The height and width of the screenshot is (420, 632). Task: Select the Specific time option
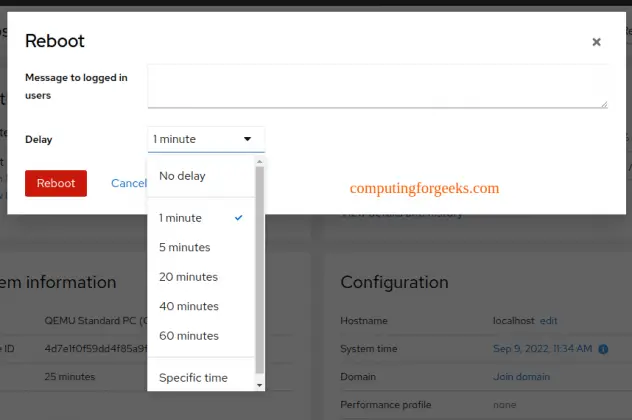point(193,377)
